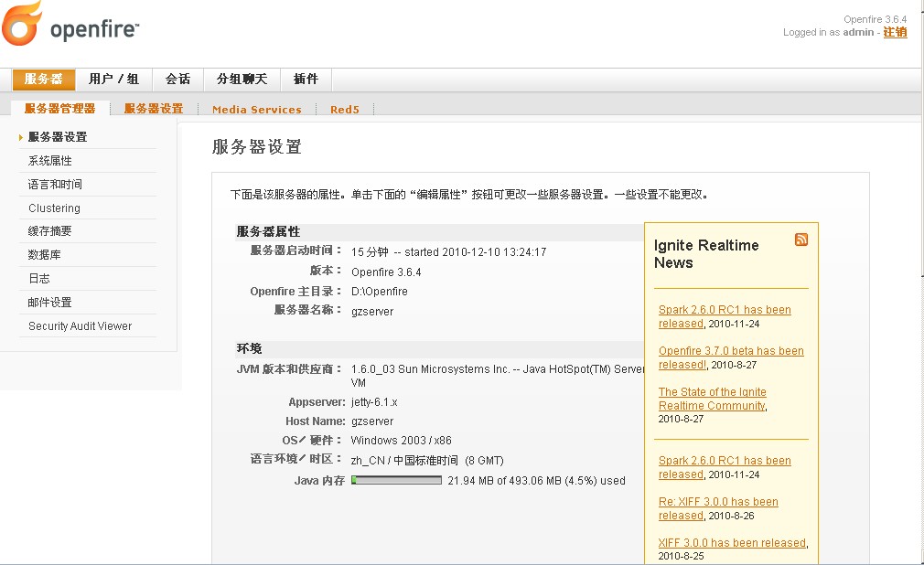This screenshot has width=924, height=565.
Task: Click 'Logged in as admin' text in header
Action: point(828,32)
